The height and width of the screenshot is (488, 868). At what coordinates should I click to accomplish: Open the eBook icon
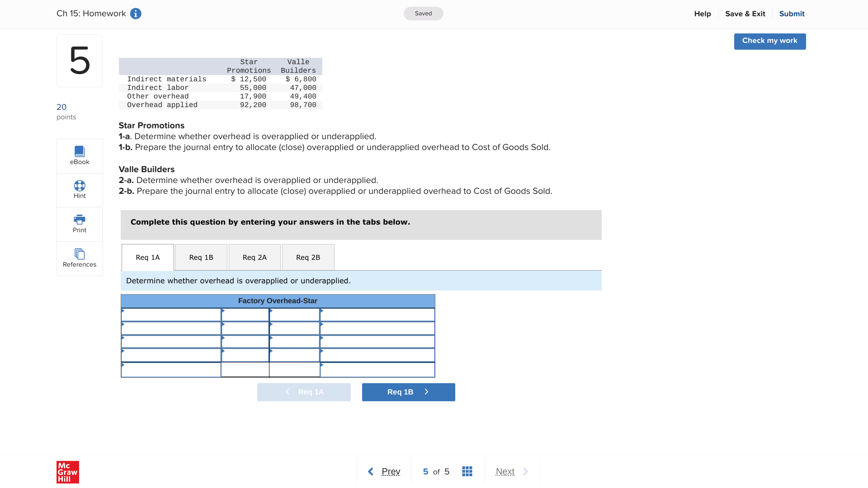point(80,151)
